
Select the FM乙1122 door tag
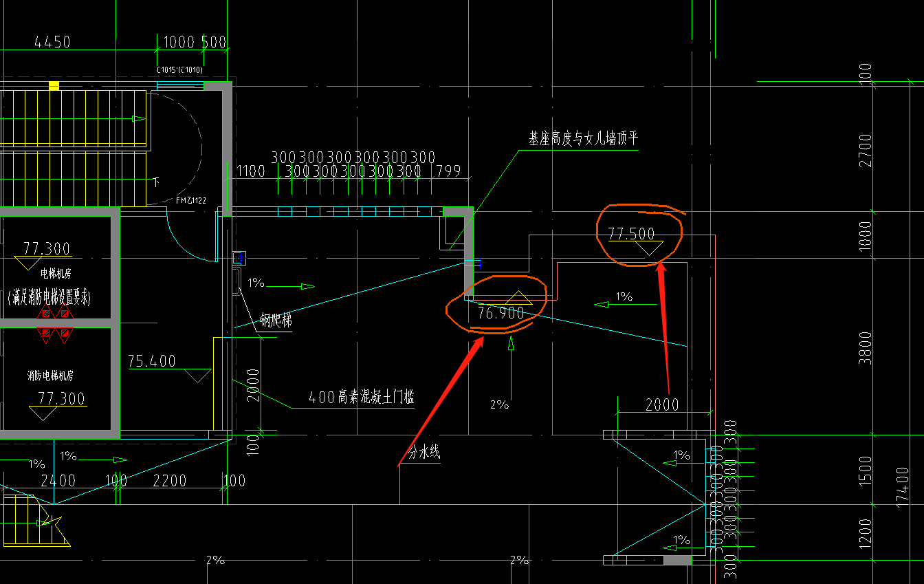coord(190,200)
